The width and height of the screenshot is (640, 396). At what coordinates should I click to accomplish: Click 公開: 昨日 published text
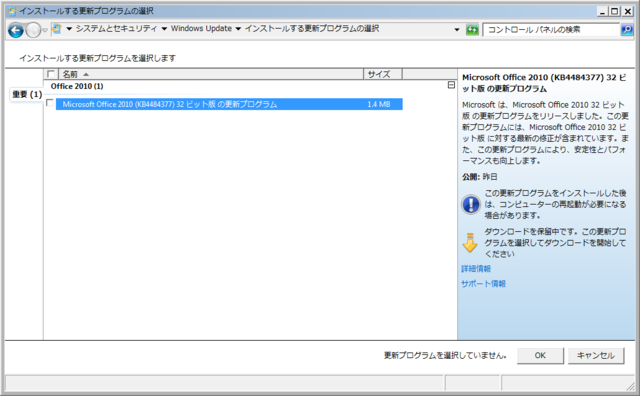(480, 177)
